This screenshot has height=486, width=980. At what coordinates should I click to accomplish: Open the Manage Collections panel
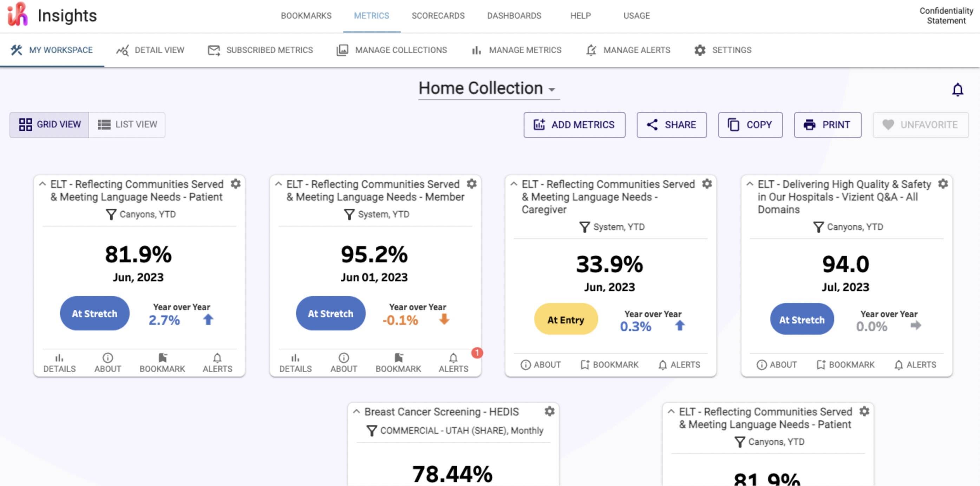pos(392,50)
